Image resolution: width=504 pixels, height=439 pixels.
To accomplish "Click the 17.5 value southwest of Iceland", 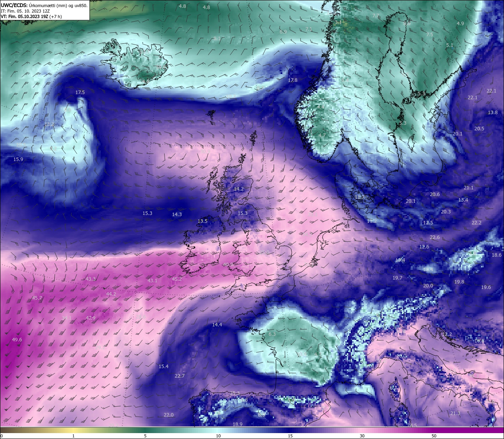I will click(x=80, y=92).
